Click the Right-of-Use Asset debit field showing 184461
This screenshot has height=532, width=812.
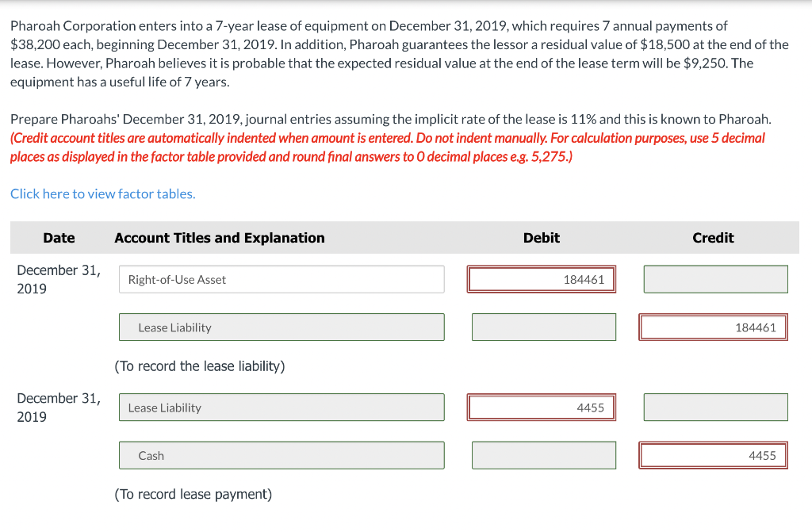click(541, 279)
